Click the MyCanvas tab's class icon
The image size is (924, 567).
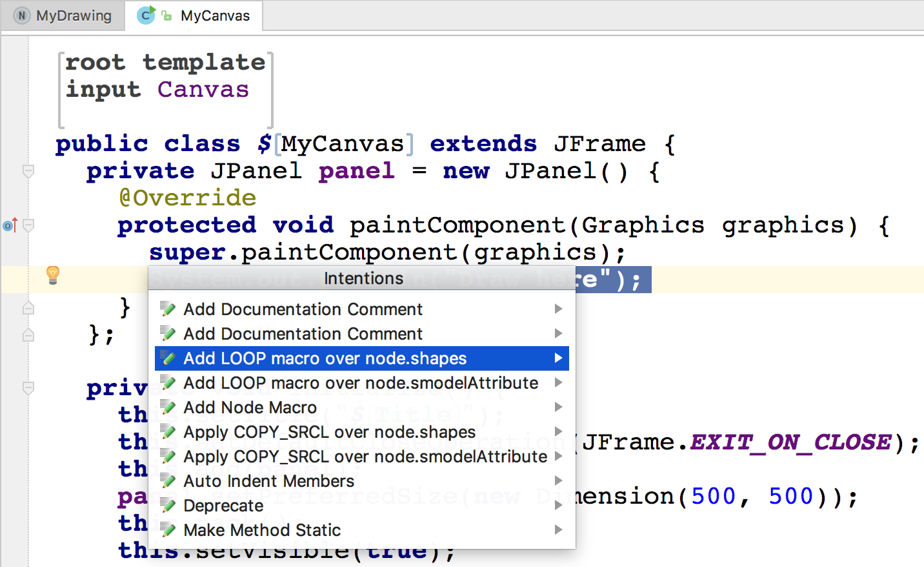pos(146,15)
